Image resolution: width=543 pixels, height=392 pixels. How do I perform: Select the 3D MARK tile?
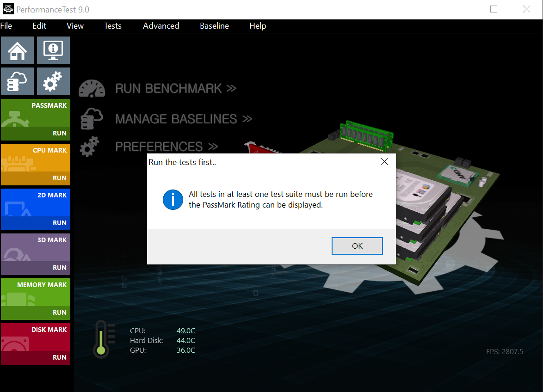(x=36, y=247)
